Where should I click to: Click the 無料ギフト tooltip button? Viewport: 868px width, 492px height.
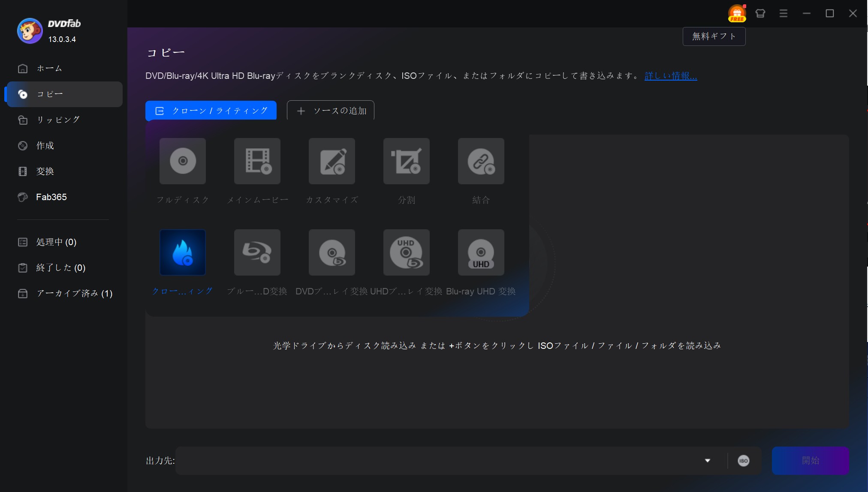click(x=714, y=36)
